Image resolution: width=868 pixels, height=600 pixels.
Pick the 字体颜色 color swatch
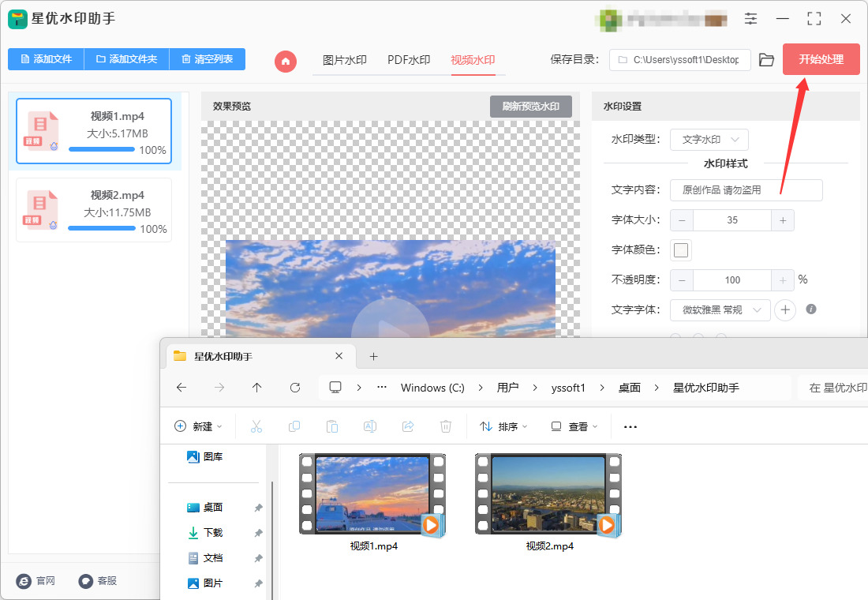point(681,250)
